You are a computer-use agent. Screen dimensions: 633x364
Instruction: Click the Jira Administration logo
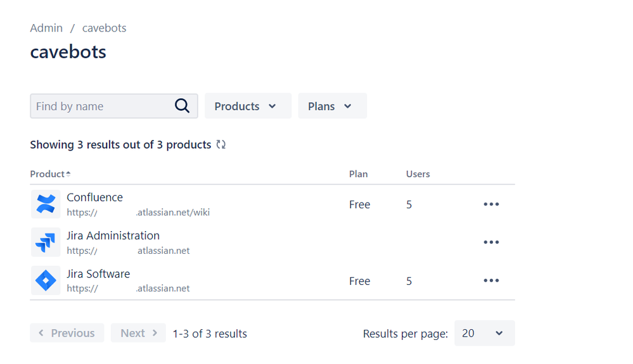46,242
